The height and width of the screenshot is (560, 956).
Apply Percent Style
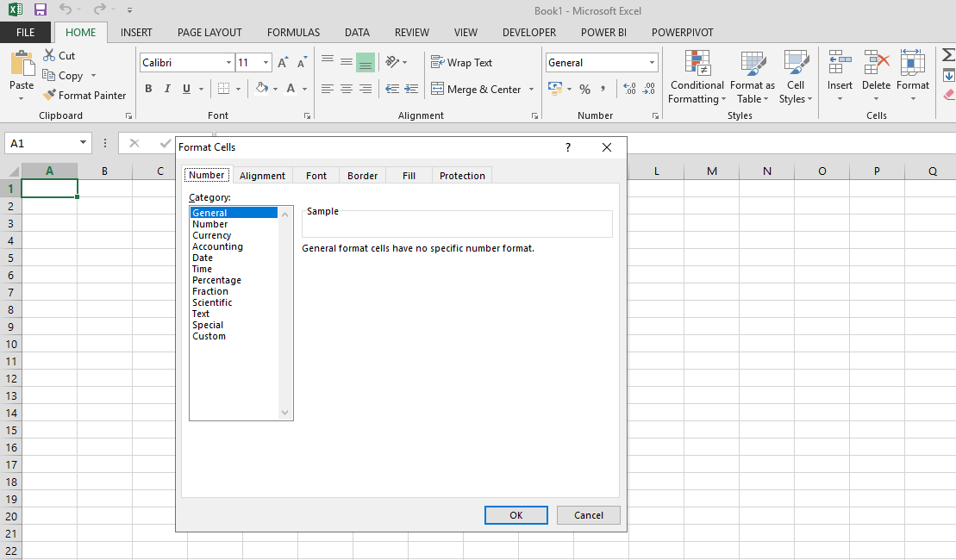pos(584,89)
